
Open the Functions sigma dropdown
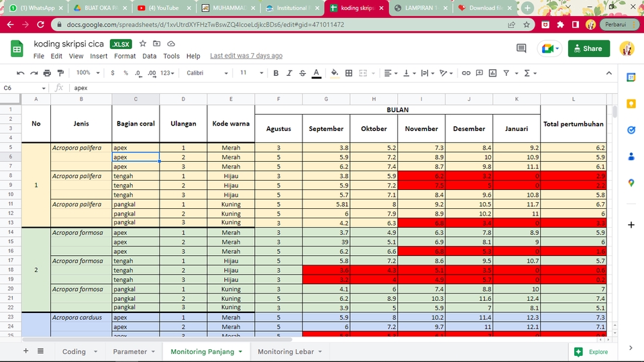530,73
